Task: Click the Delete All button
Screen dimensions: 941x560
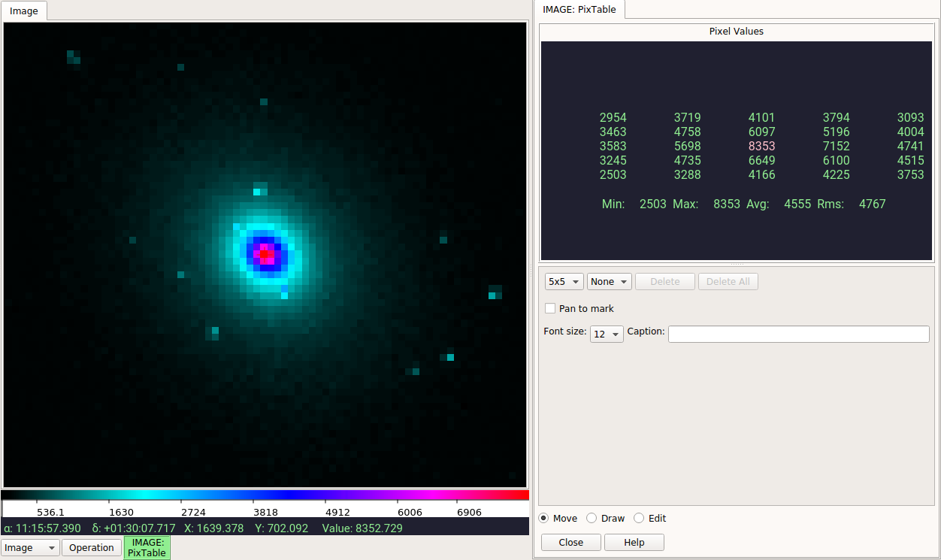Action: coord(728,282)
